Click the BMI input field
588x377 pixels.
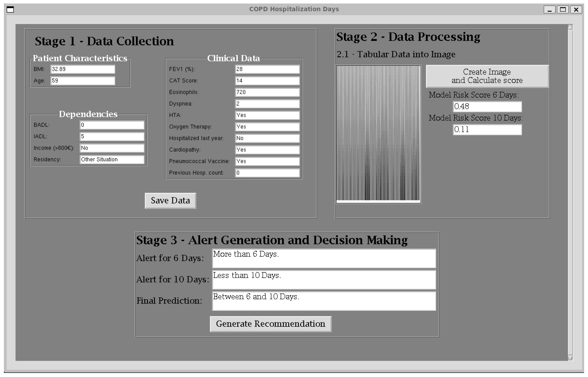83,69
